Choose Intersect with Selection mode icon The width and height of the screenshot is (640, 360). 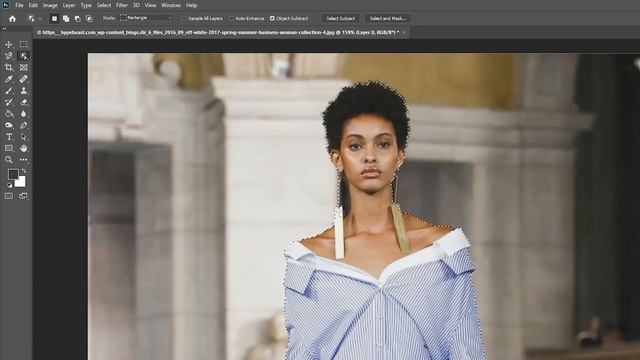tap(89, 18)
